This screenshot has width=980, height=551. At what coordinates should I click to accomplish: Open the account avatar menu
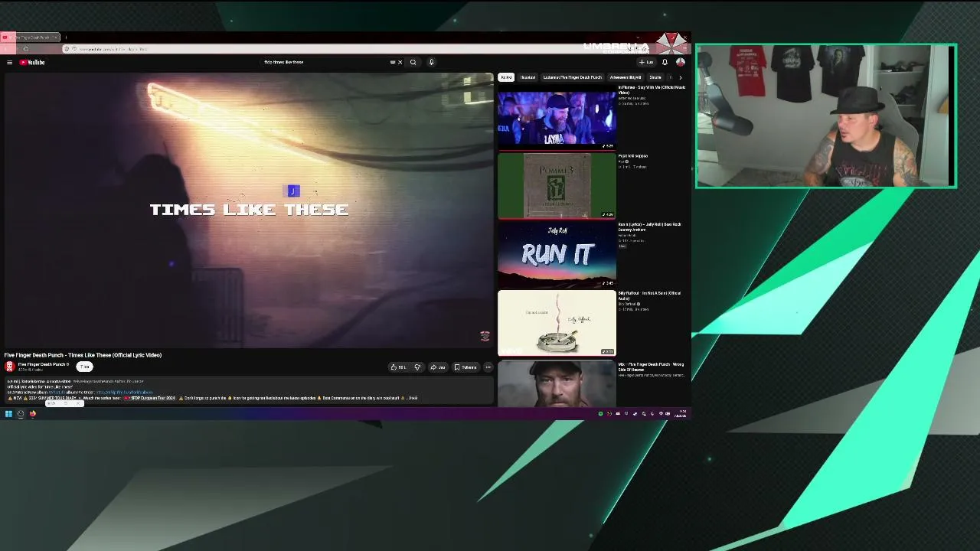pyautogui.click(x=680, y=63)
